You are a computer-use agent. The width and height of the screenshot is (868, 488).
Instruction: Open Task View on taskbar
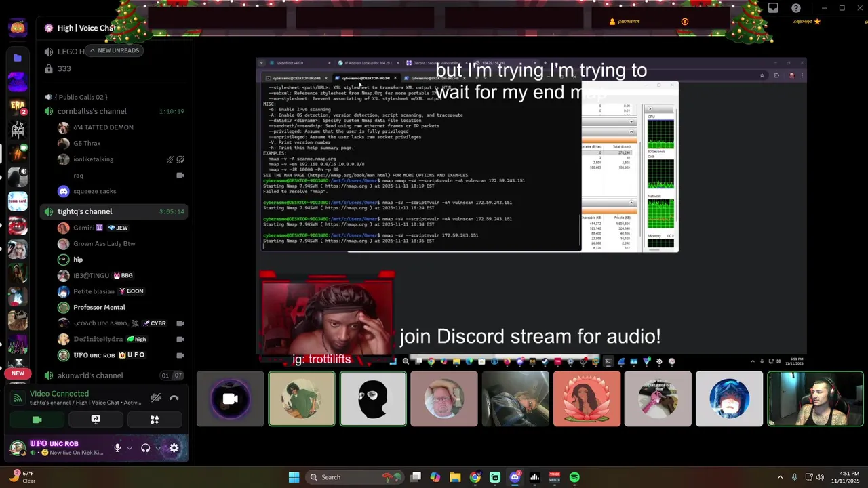click(x=416, y=477)
